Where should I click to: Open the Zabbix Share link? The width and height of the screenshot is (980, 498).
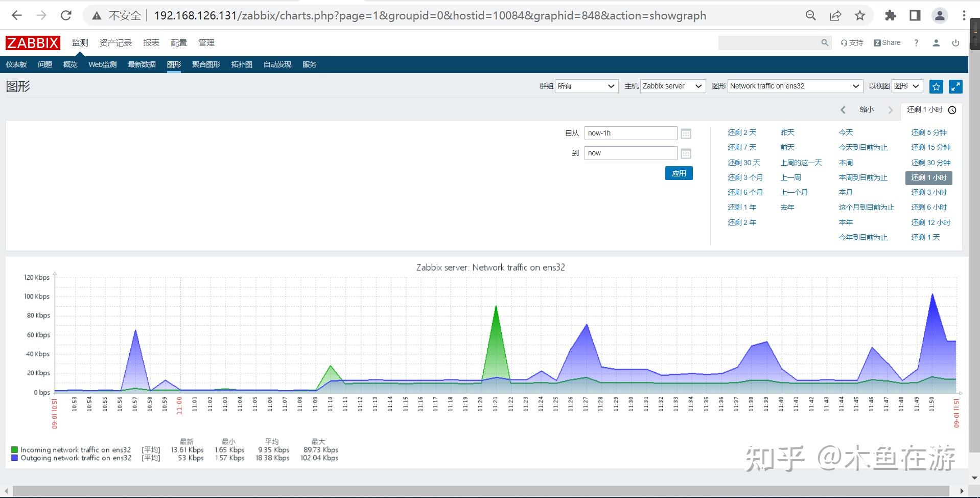click(x=887, y=42)
